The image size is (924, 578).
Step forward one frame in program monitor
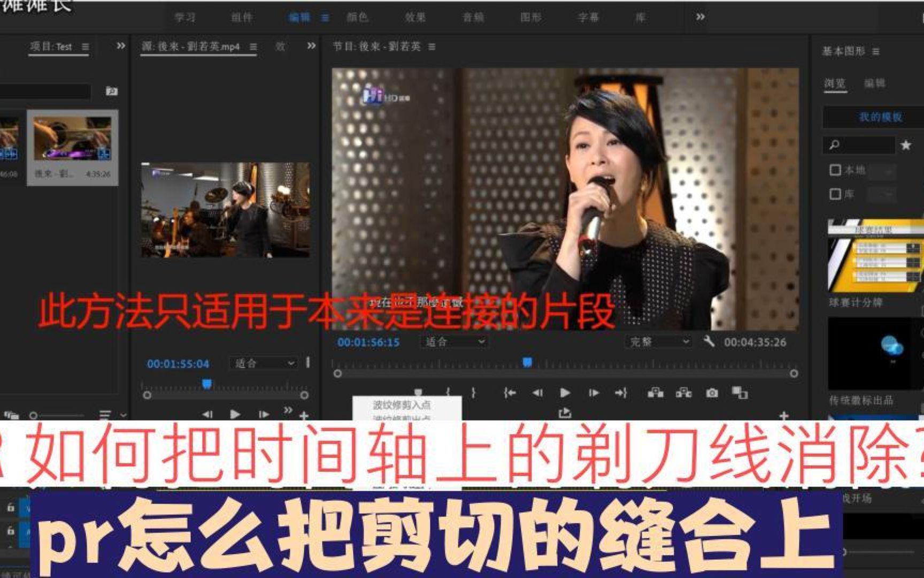(594, 393)
